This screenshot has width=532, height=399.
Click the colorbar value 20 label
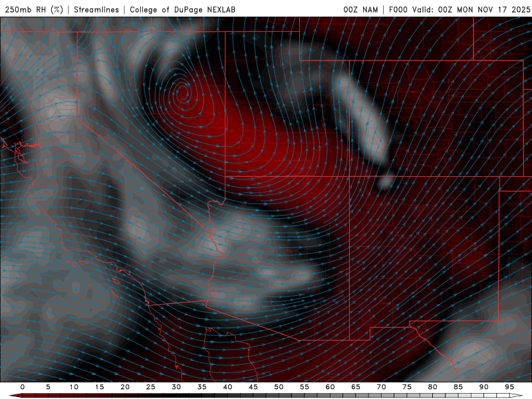(125, 387)
